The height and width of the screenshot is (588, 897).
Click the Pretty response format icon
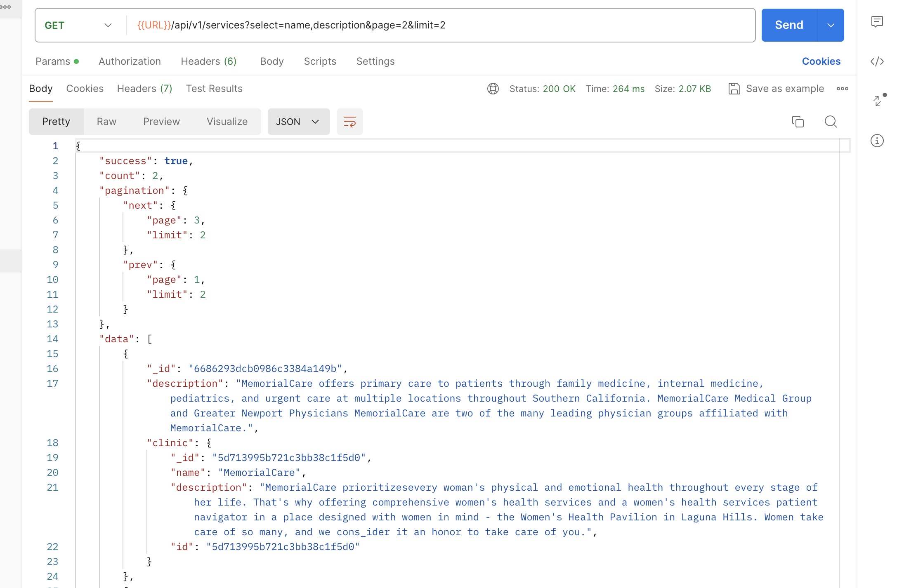(x=56, y=121)
